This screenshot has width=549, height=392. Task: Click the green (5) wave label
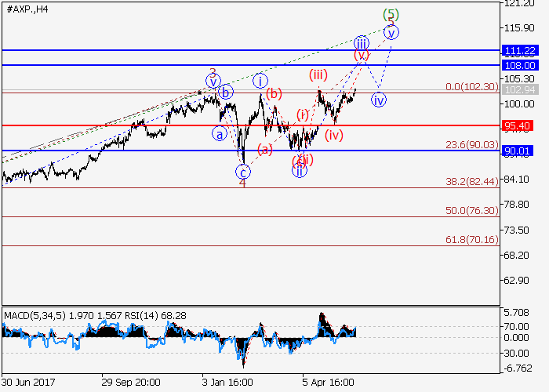coord(391,14)
